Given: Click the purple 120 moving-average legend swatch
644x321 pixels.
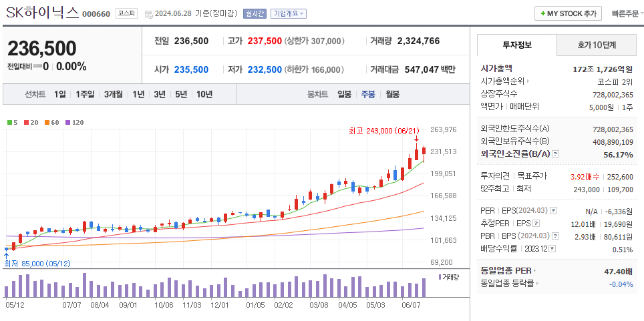Looking at the screenshot, I should click(x=67, y=122).
